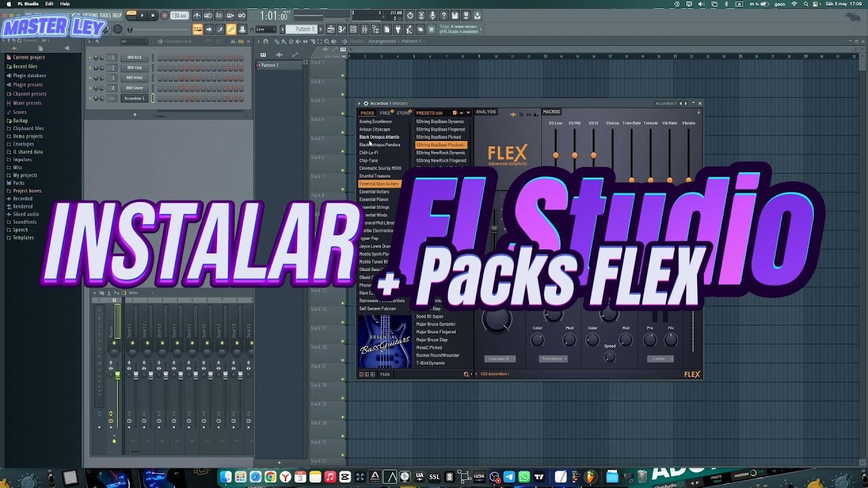Viewport: 868px width, 488px height.
Task: Toggle the 808 Clap channel mute LED
Action: (x=90, y=68)
